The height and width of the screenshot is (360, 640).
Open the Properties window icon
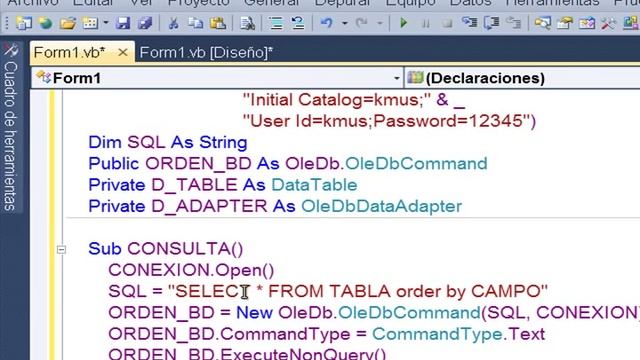tap(565, 23)
